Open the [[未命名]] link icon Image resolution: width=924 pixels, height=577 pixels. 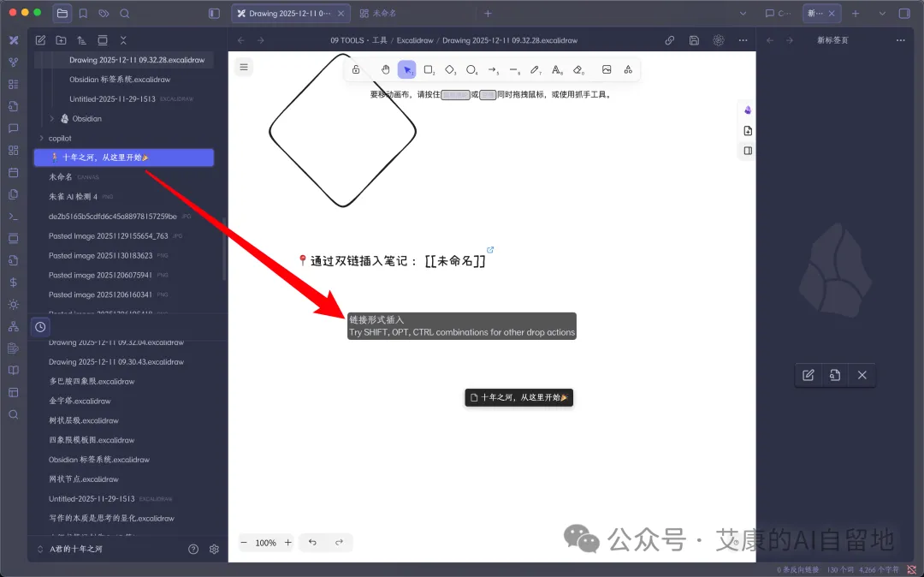click(490, 250)
